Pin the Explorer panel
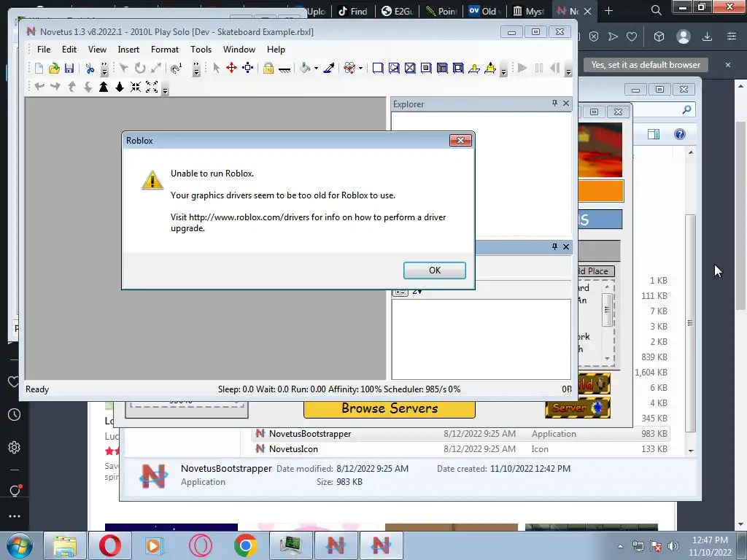747x560 pixels. 554,104
